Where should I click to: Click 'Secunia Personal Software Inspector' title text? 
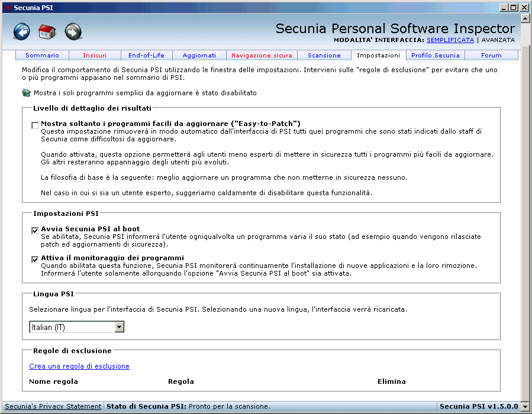tap(395, 28)
